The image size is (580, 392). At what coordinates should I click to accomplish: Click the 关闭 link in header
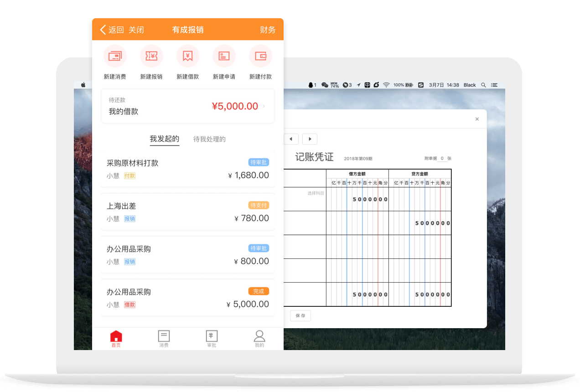[136, 30]
